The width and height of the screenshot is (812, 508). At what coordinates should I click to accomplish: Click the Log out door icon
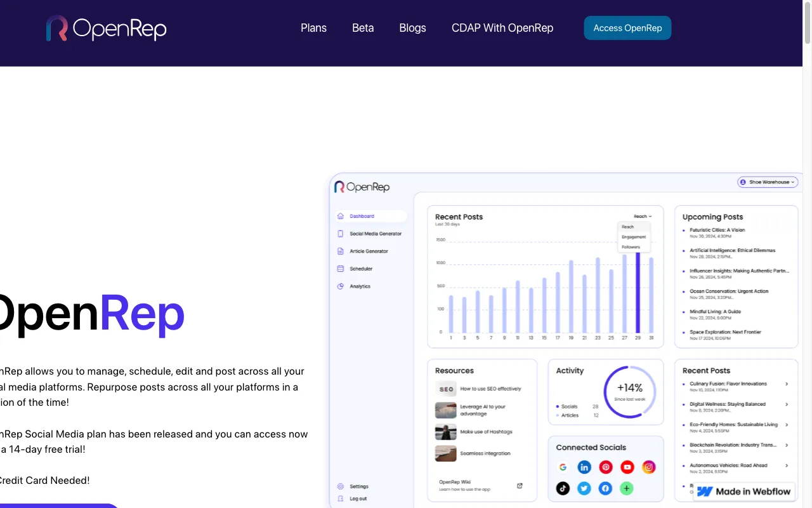[x=341, y=498]
